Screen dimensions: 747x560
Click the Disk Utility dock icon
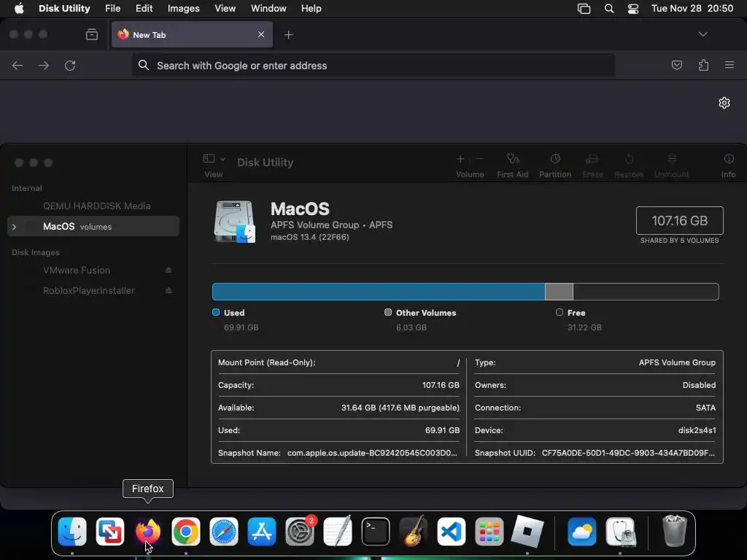[620, 532]
